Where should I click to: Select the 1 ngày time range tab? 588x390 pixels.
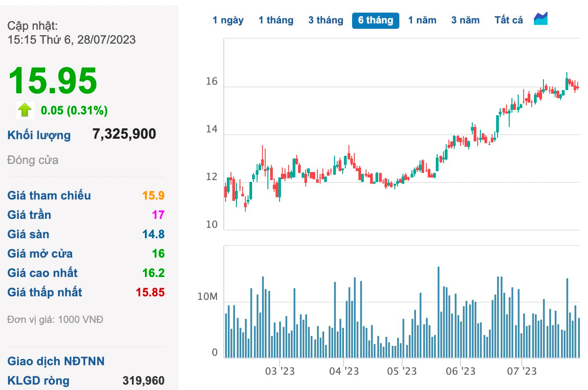click(228, 20)
